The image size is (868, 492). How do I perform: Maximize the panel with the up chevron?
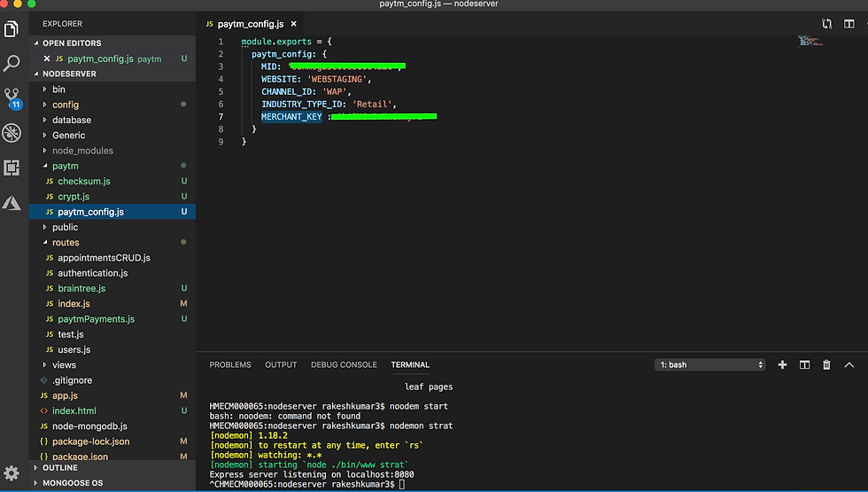(849, 364)
